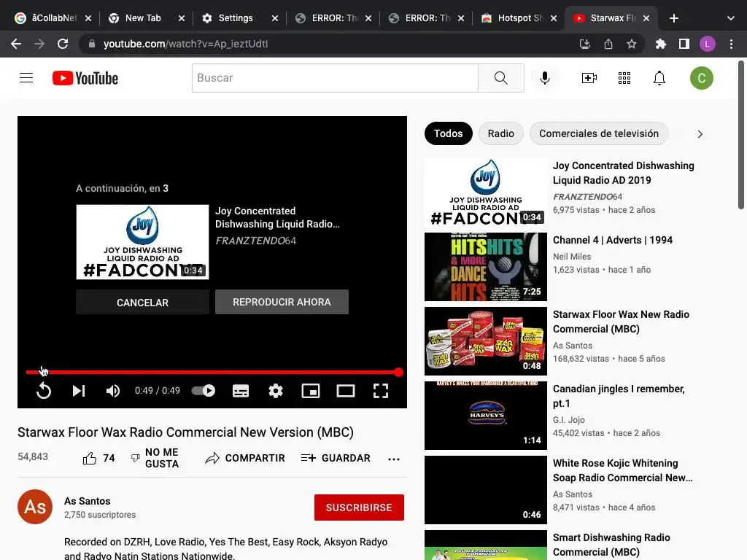
Task: Open the Chrome profile avatar L
Action: 707,44
